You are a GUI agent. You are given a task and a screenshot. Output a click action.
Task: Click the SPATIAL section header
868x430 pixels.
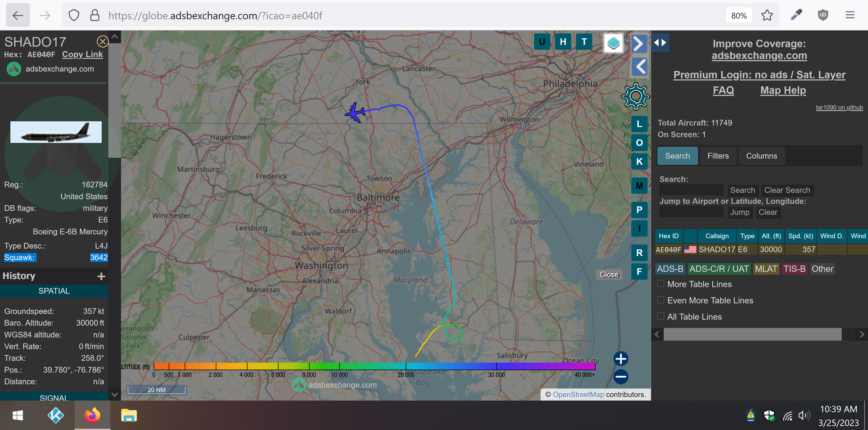[54, 291]
